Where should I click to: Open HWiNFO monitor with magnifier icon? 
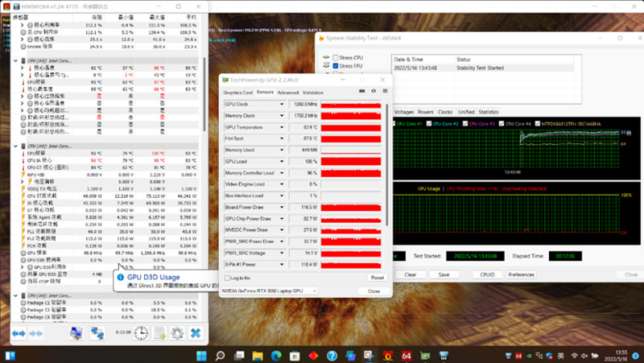coord(76,333)
